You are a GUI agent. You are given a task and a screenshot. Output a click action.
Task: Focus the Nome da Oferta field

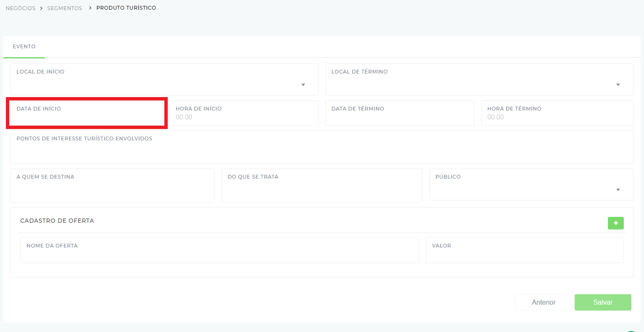click(x=219, y=250)
